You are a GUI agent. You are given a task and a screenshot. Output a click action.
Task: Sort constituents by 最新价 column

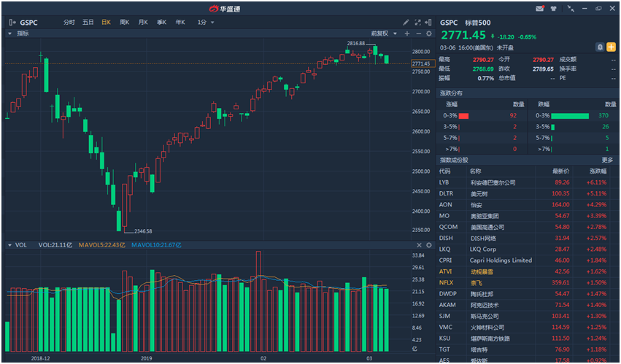point(561,171)
